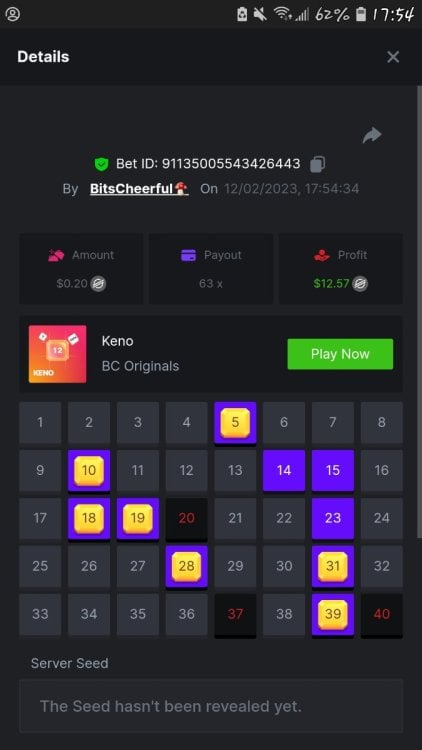
Task: Toggle Keno tile number 23
Action: 333,518
